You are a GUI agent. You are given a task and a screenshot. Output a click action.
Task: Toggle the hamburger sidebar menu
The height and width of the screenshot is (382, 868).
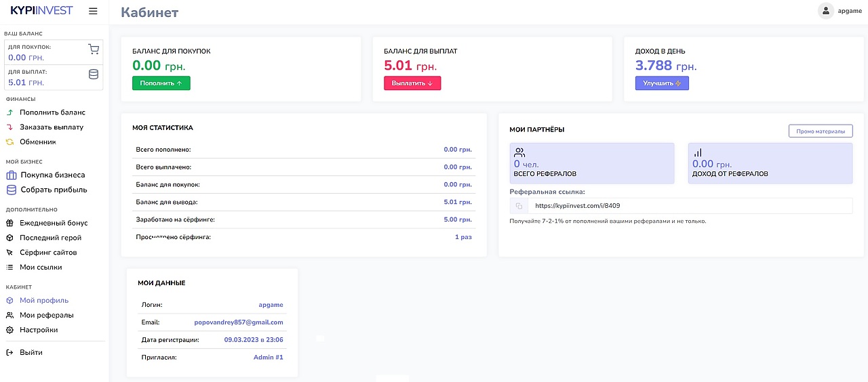pos(93,11)
